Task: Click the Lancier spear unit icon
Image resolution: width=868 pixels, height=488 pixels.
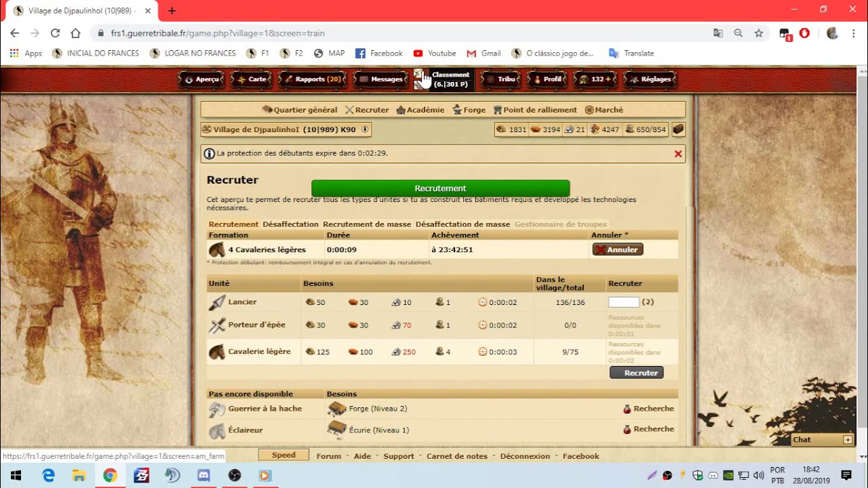Action: coord(217,302)
